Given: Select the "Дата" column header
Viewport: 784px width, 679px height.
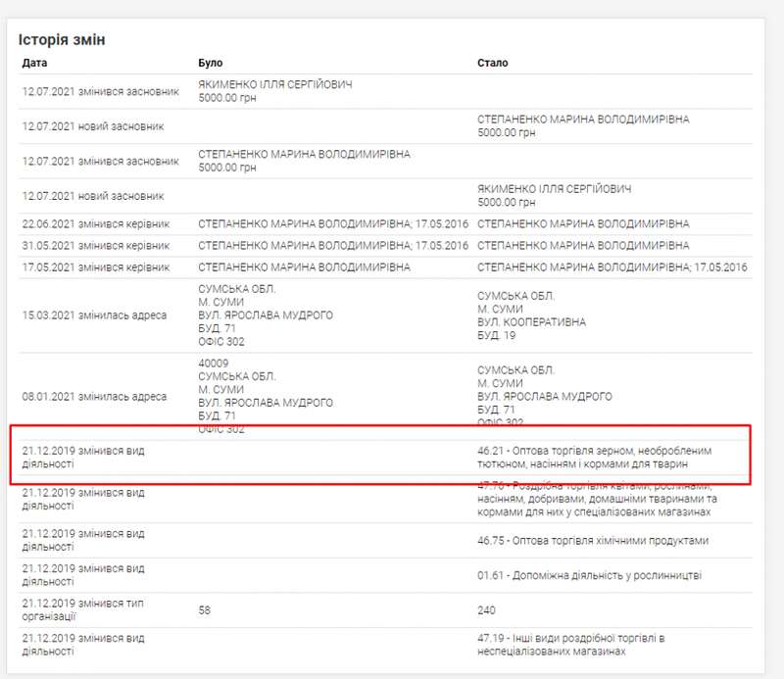Looking at the screenshot, I should 34,63.
